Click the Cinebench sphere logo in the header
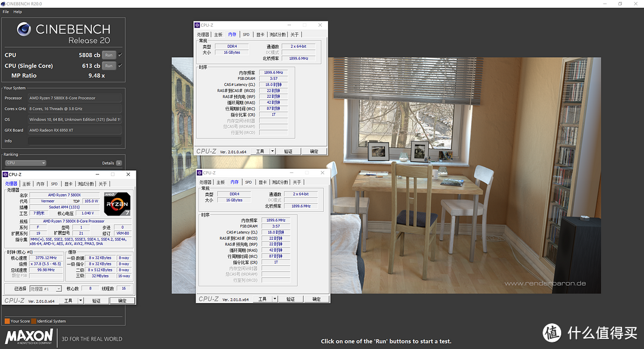644x349 pixels. (24, 29)
